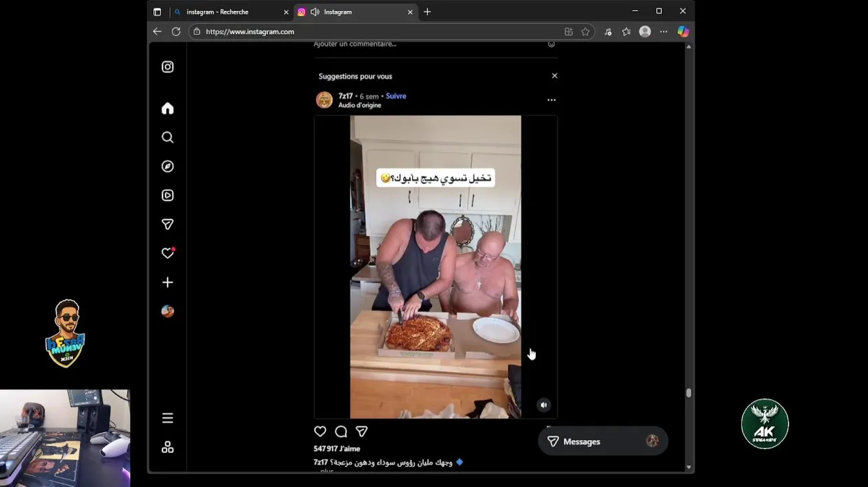This screenshot has width=868, height=487.
Task: Expand the sidebar hamburger More menu
Action: pyautogui.click(x=168, y=418)
